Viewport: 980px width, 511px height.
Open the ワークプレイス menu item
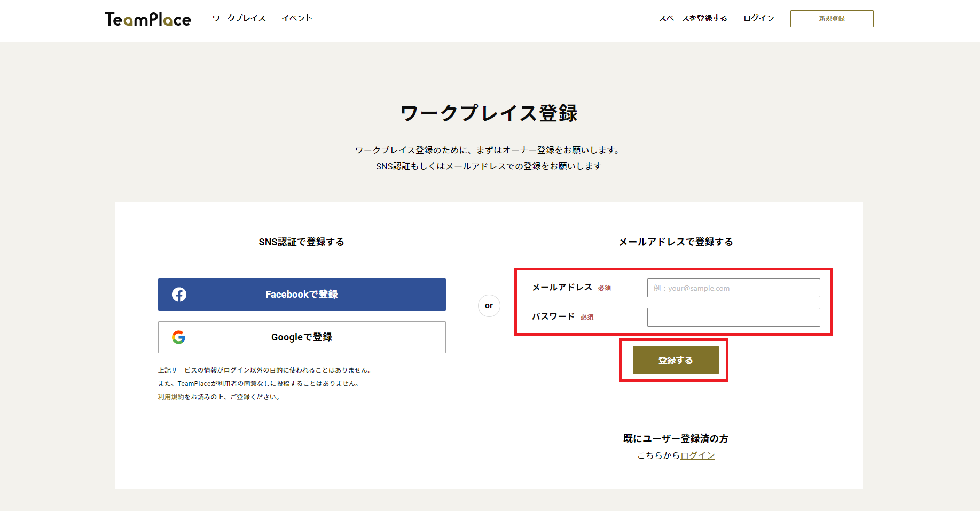point(239,18)
